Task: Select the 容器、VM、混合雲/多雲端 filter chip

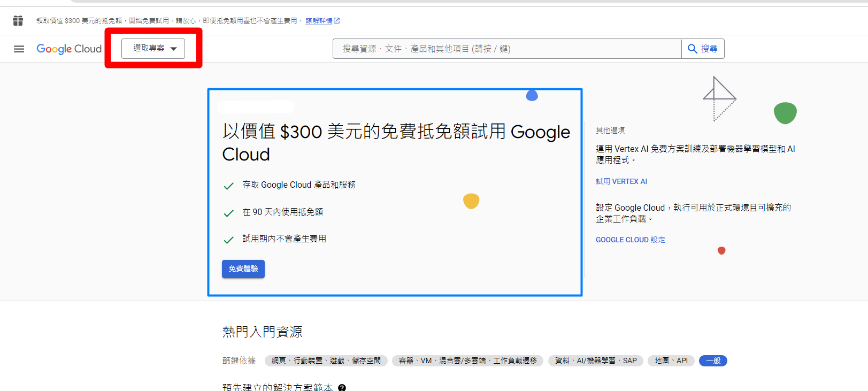Action: click(x=468, y=361)
